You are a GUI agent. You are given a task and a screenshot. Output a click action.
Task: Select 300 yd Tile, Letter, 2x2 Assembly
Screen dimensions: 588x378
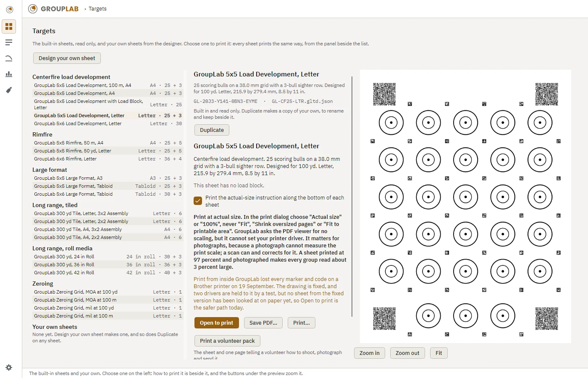pyautogui.click(x=108, y=221)
